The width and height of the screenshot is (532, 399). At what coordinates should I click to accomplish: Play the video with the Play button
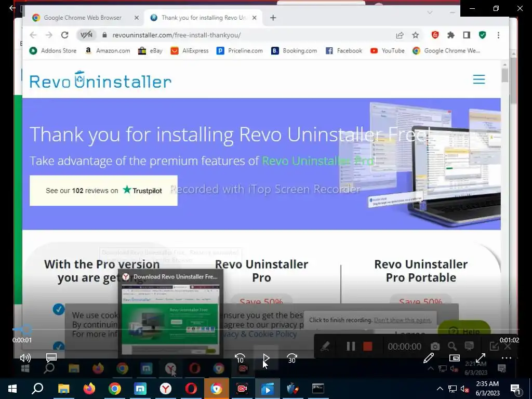tap(266, 358)
